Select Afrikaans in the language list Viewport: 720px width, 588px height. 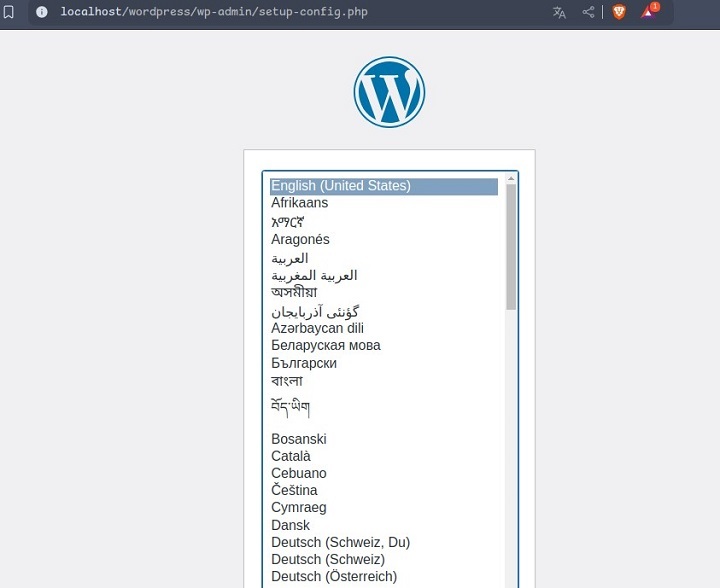tap(384, 203)
